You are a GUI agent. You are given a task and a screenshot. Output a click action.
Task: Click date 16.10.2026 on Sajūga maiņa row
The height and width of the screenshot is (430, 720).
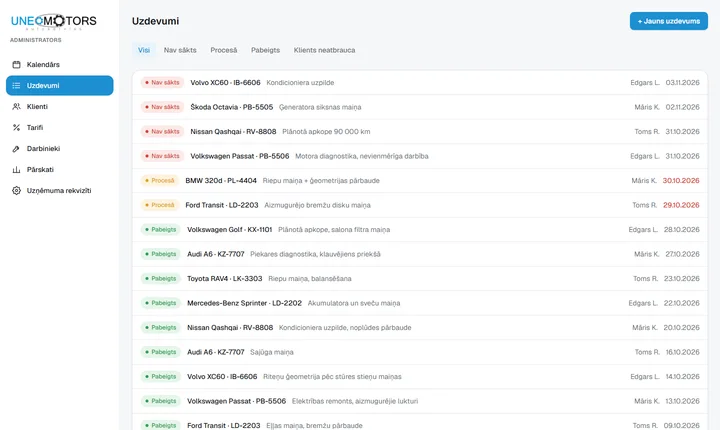click(x=682, y=352)
